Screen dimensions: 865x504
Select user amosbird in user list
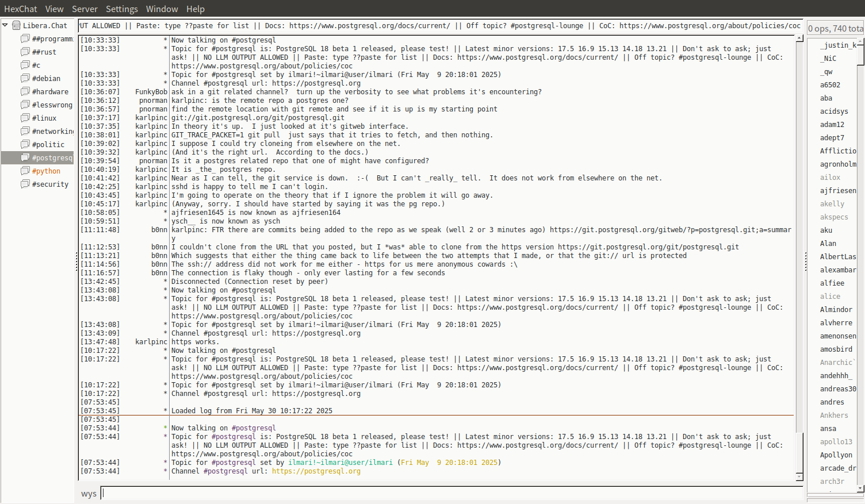[x=836, y=349]
